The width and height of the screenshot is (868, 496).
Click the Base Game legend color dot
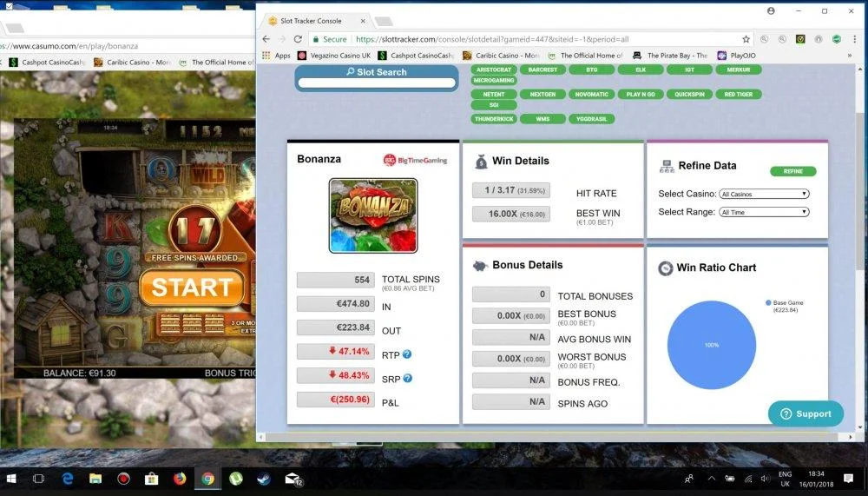[768, 302]
